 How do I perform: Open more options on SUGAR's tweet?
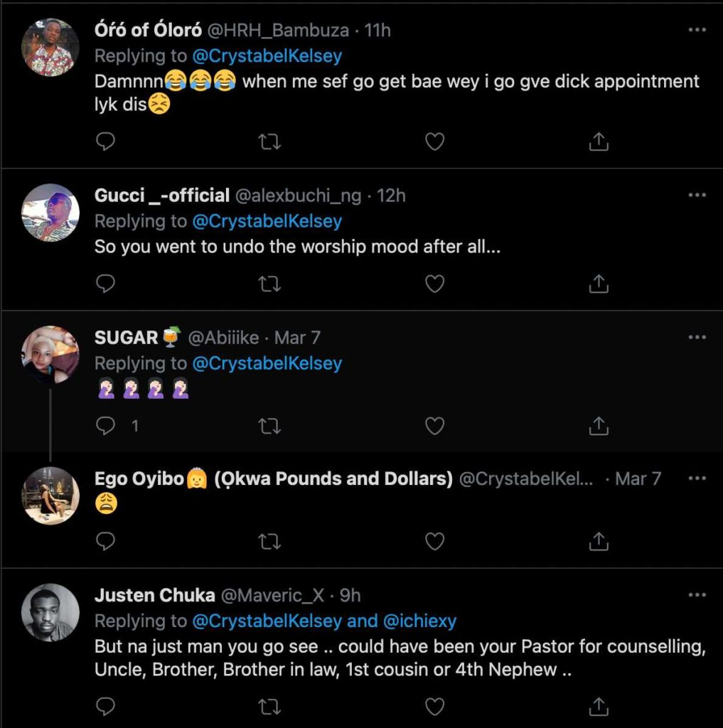tap(697, 336)
